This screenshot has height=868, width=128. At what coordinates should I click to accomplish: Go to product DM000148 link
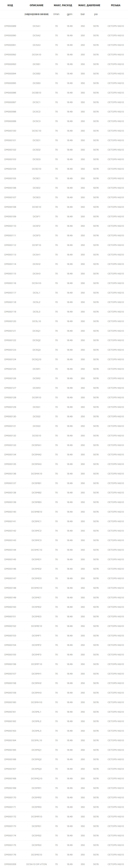(10, 588)
